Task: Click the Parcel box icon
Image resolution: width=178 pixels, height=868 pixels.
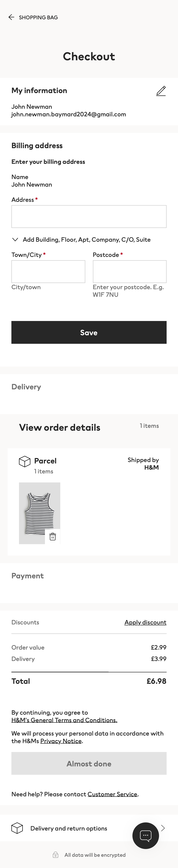Action: (25, 461)
